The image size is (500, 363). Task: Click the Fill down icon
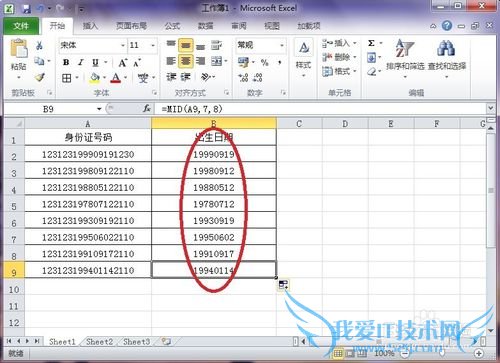click(x=371, y=58)
